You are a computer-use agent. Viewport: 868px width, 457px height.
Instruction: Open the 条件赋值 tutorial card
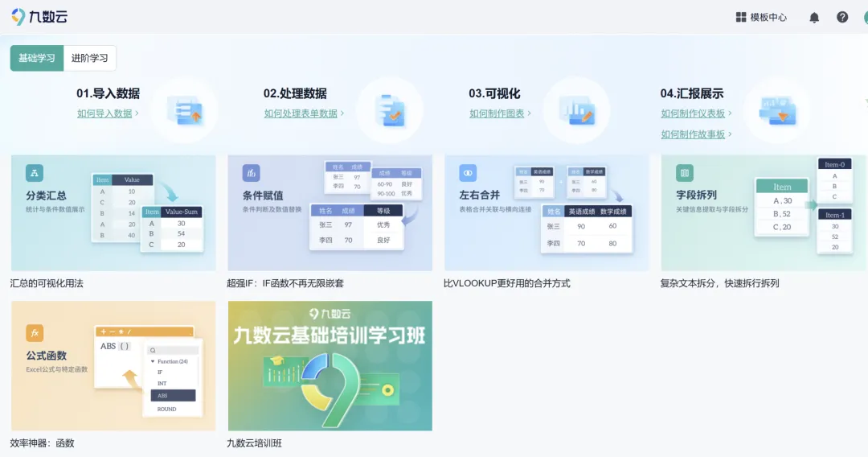(x=330, y=212)
